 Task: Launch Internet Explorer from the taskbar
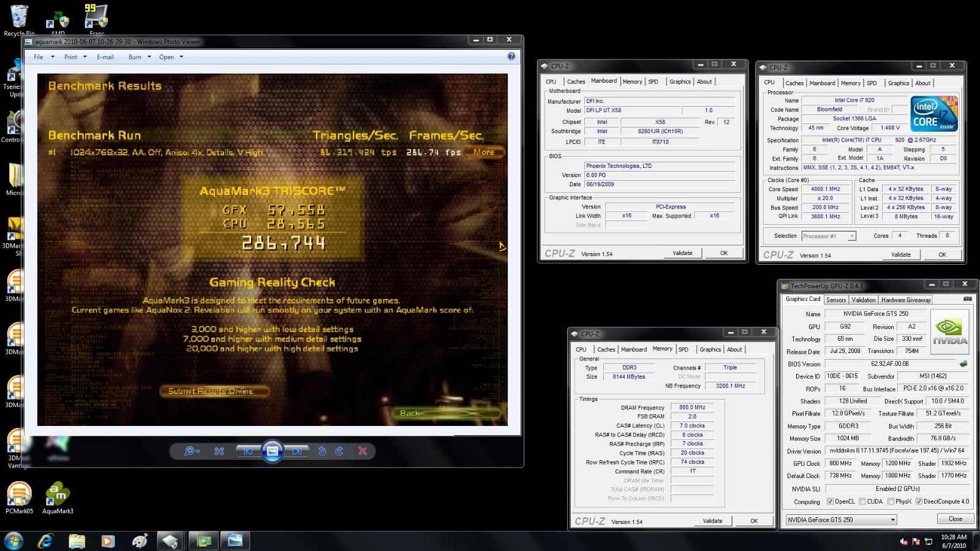coord(45,541)
